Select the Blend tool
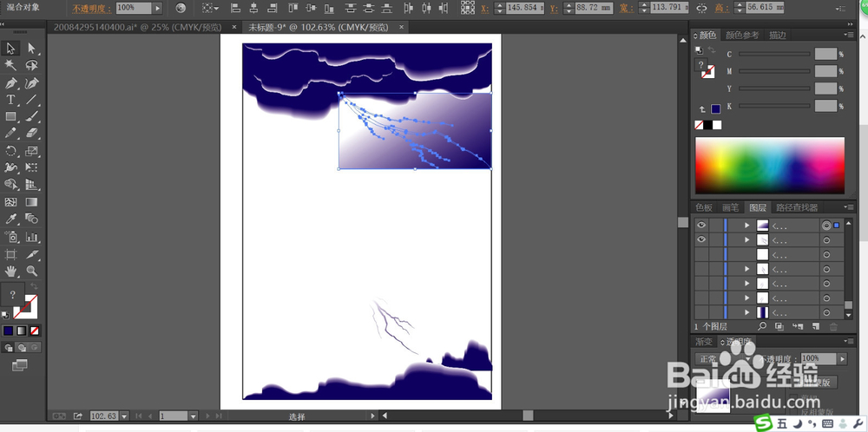 [x=31, y=219]
